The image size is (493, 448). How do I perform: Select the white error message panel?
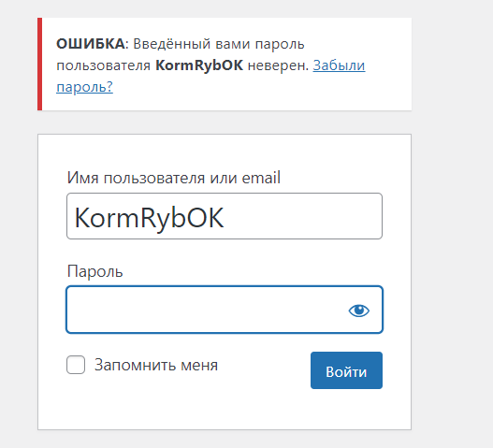click(225, 65)
